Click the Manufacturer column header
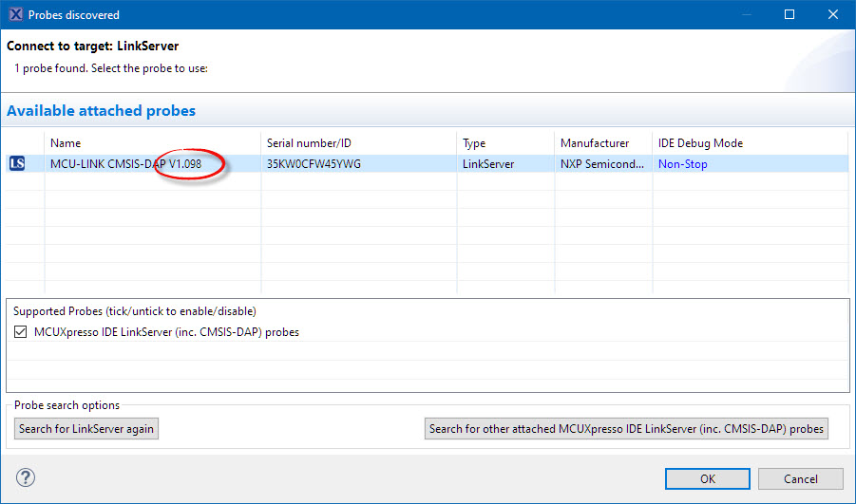 click(x=595, y=143)
